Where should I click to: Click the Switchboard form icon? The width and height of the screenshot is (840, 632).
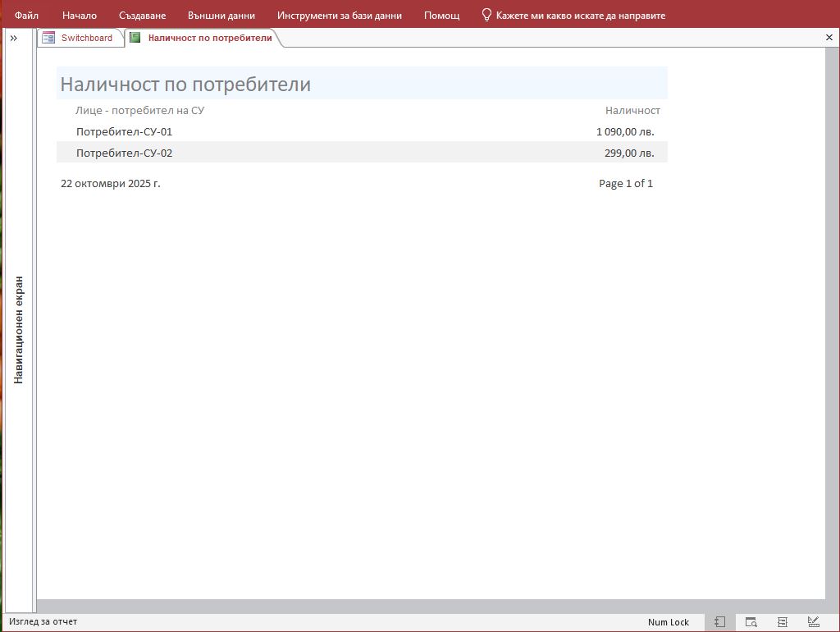coord(48,38)
